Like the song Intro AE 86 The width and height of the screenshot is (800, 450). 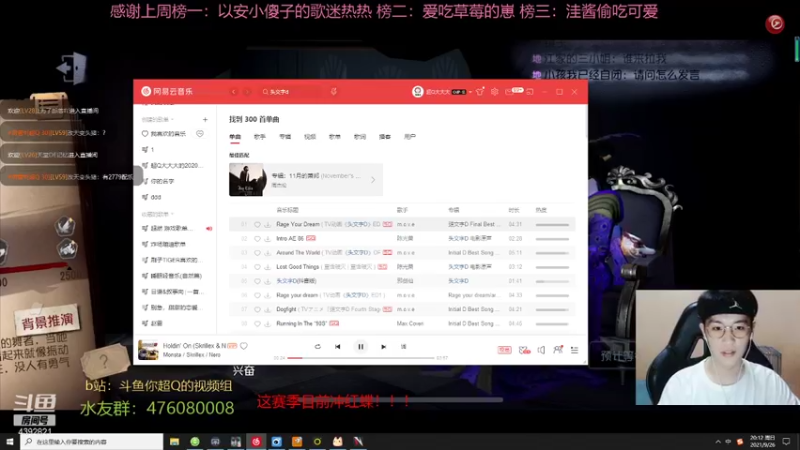(x=257, y=239)
